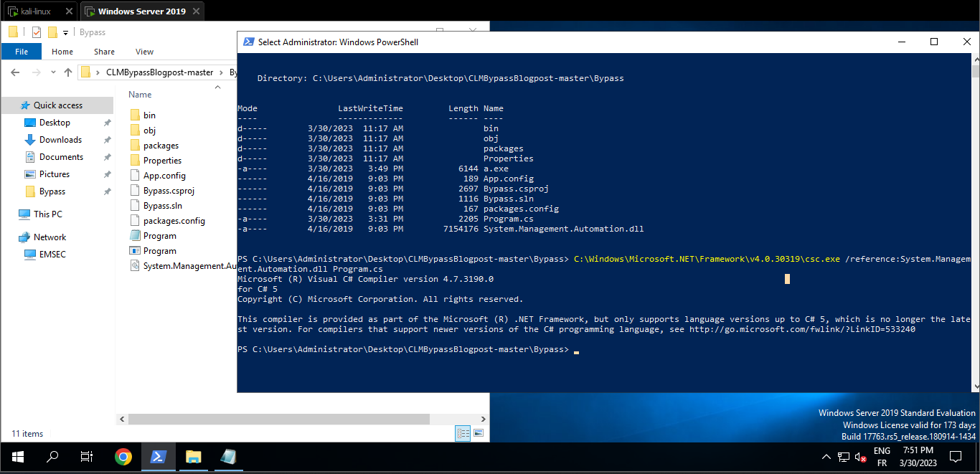Open the recent locations dropdown arrow
This screenshot has height=474, width=980.
pyautogui.click(x=52, y=72)
